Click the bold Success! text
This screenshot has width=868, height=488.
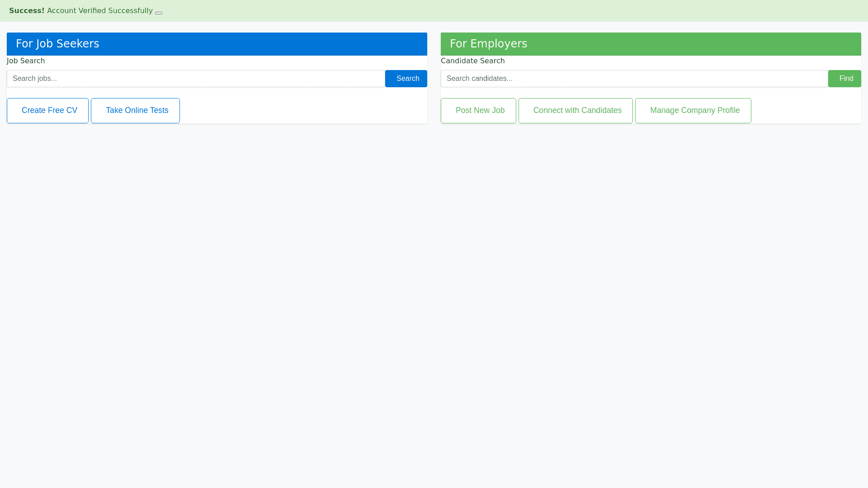[x=27, y=11]
